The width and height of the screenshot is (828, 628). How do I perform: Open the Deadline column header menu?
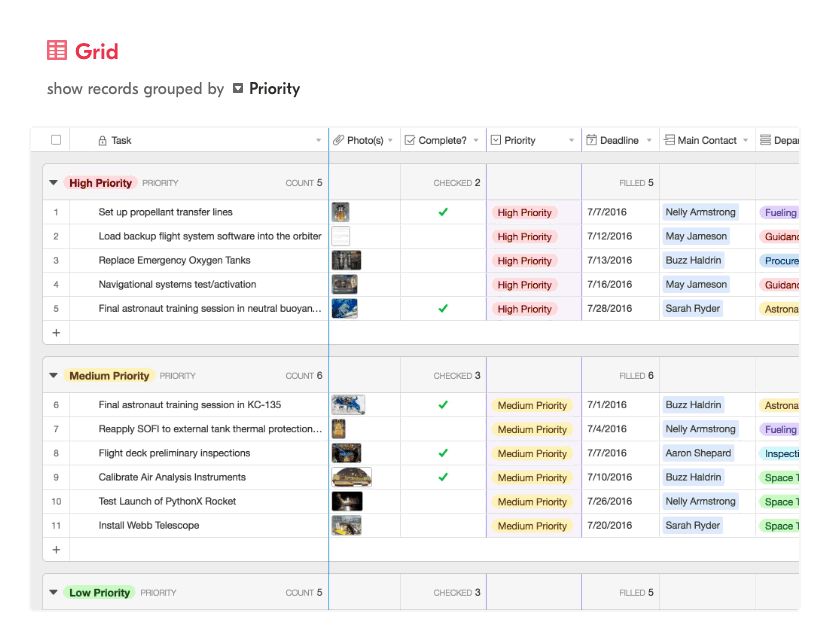pos(649,141)
